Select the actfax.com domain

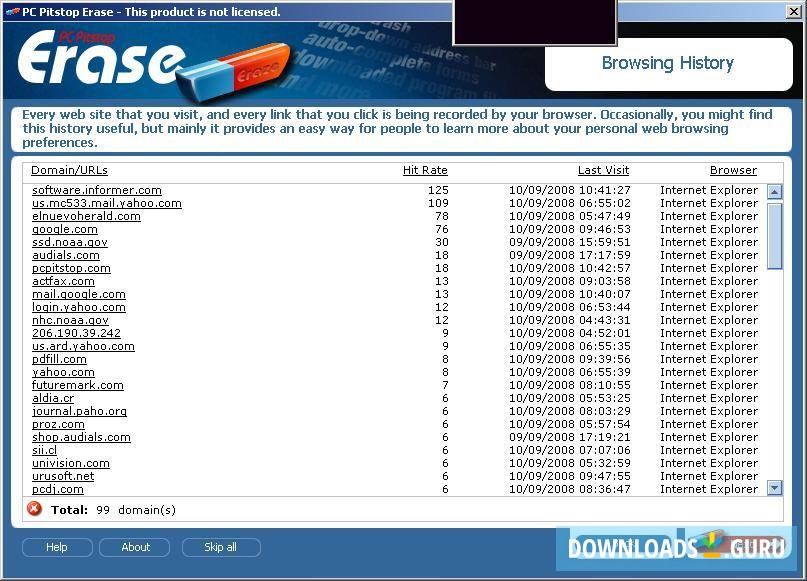click(x=63, y=281)
